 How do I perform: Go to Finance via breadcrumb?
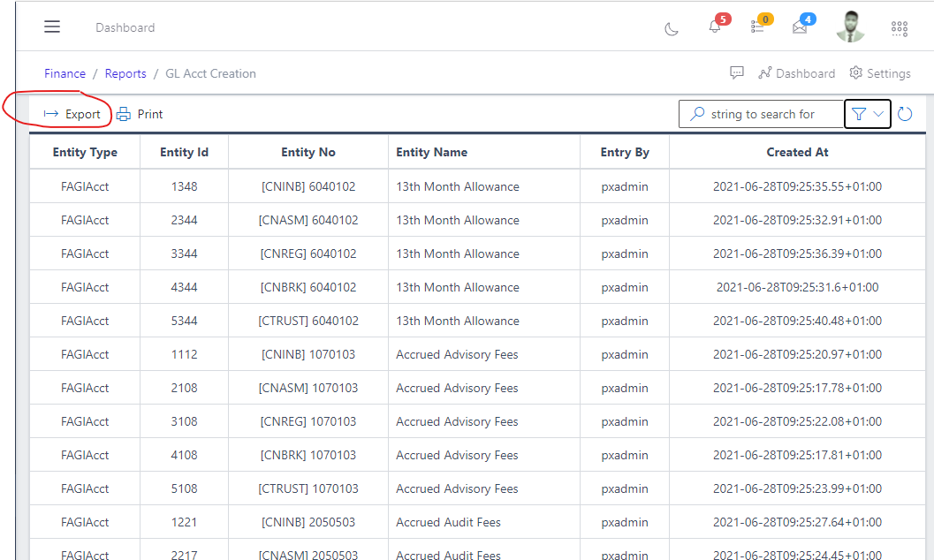[x=65, y=73]
